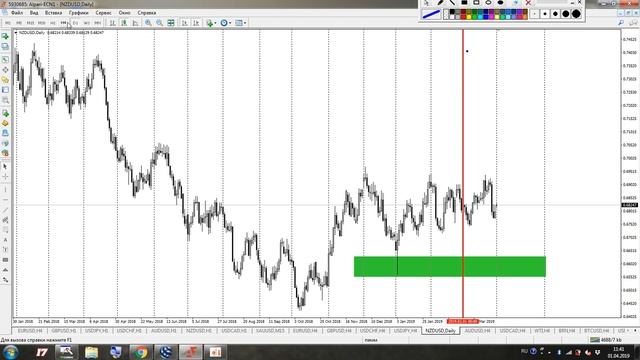Image resolution: width=640 pixels, height=360 pixels.
Task: Click the triangle next to NZDUSD,Daily chart title
Action: [x=16, y=32]
